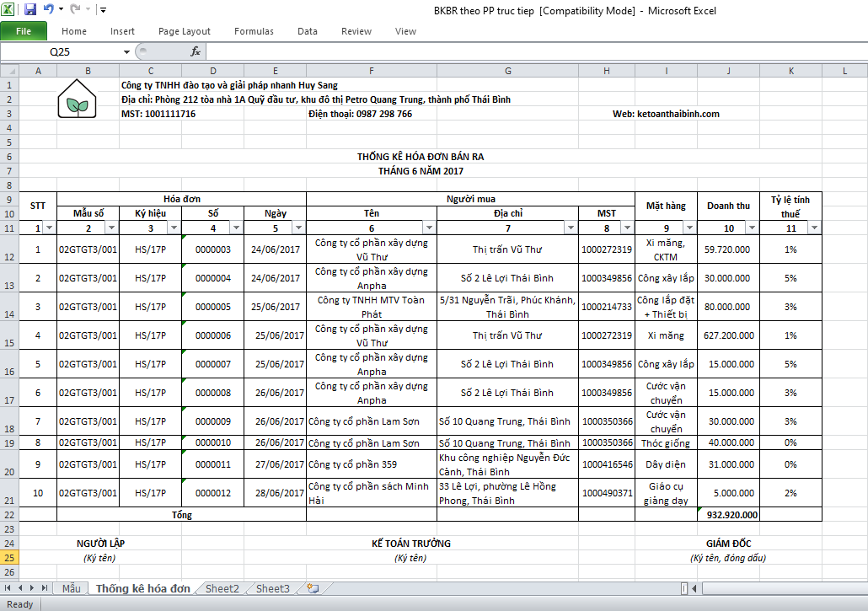The image size is (868, 611).
Task: Open the Formulas ribbon tab
Action: (x=254, y=31)
